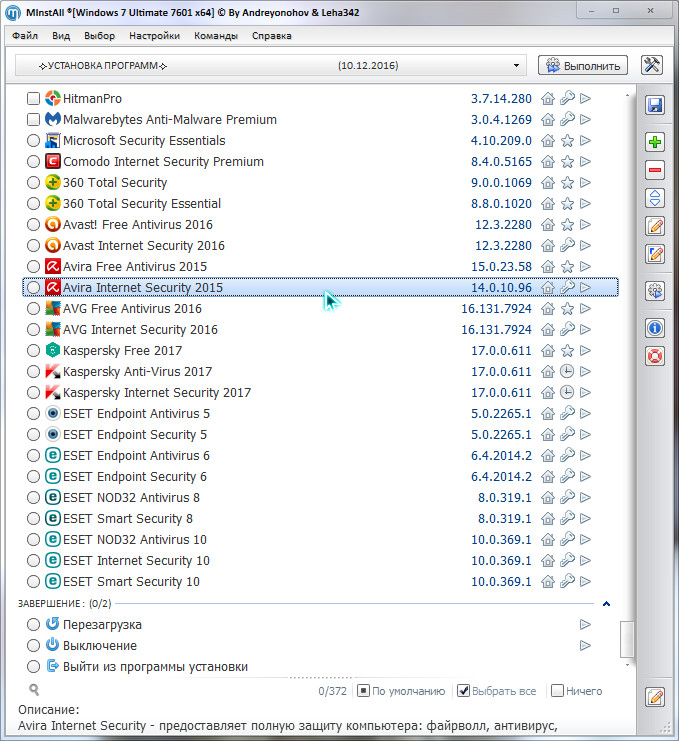Click the play arrow for 360 Total Security Essential
Screen dimensions: 679x741
click(x=585, y=203)
